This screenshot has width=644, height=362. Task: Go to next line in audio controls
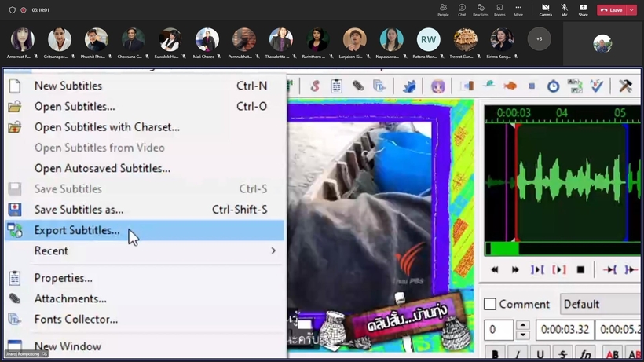pos(515,269)
